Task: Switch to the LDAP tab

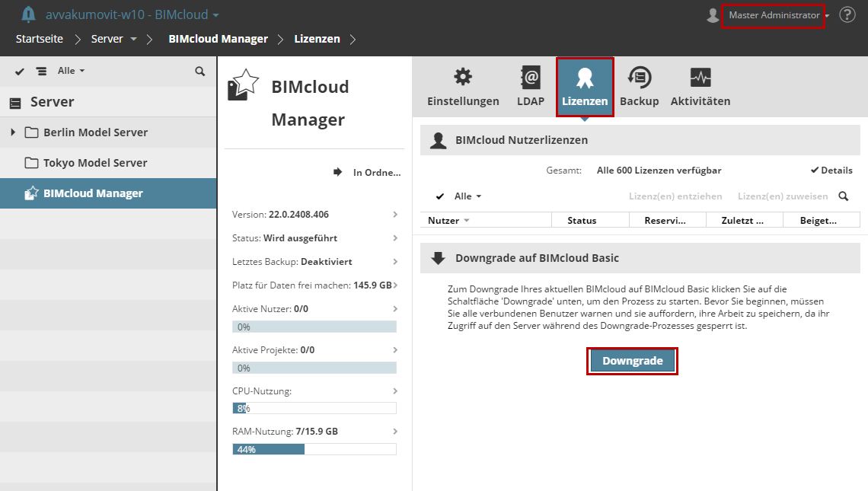Action: pos(531,87)
